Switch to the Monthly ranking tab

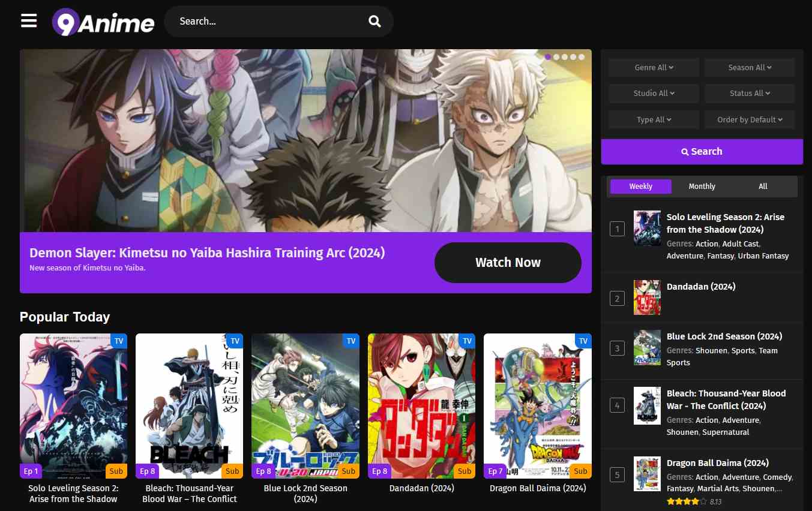(702, 186)
